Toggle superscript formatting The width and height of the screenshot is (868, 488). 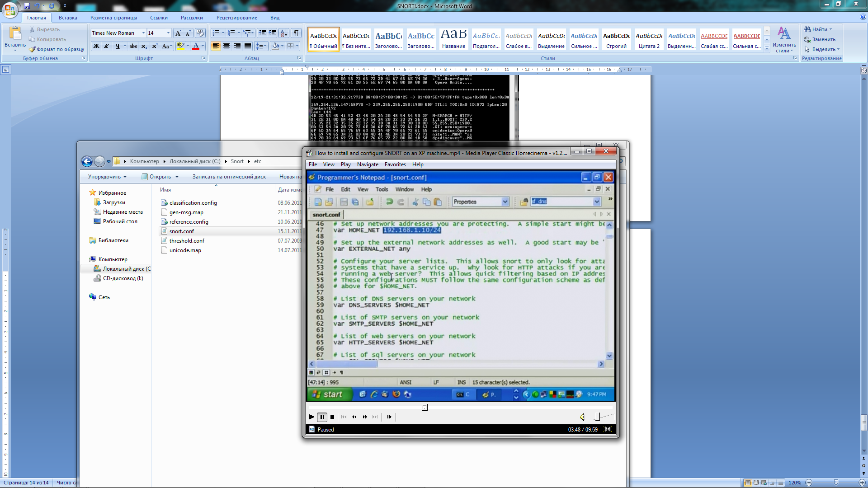[x=155, y=46]
